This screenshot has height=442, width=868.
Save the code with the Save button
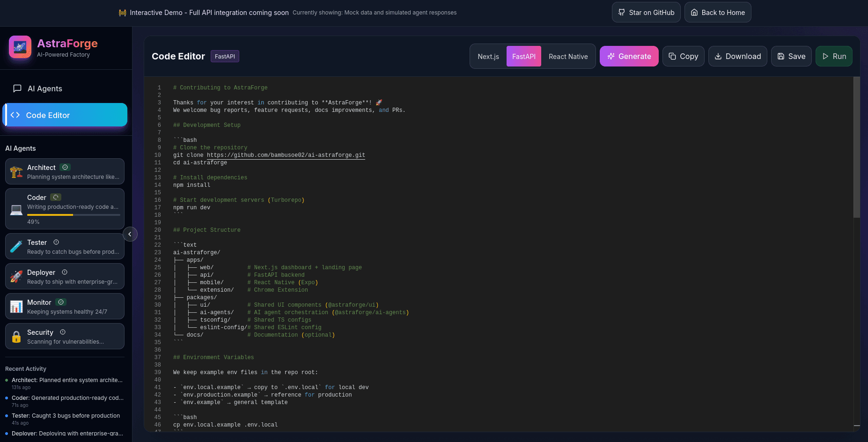tap(791, 56)
